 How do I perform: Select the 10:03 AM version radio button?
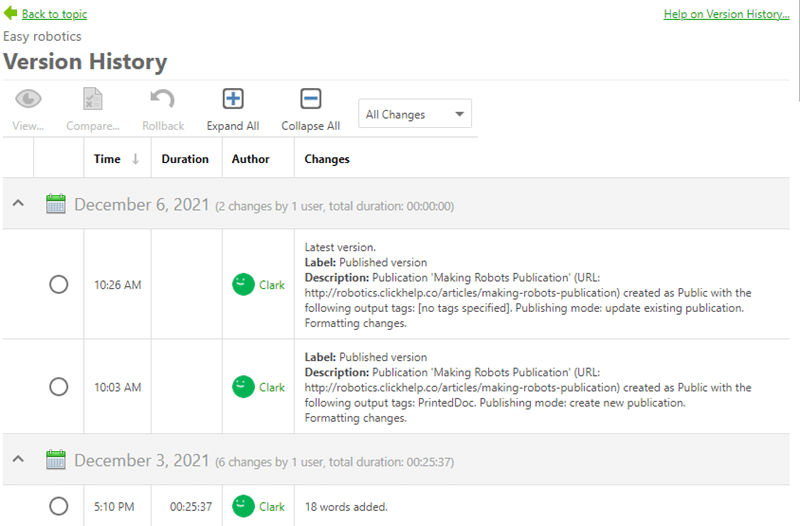coord(59,387)
